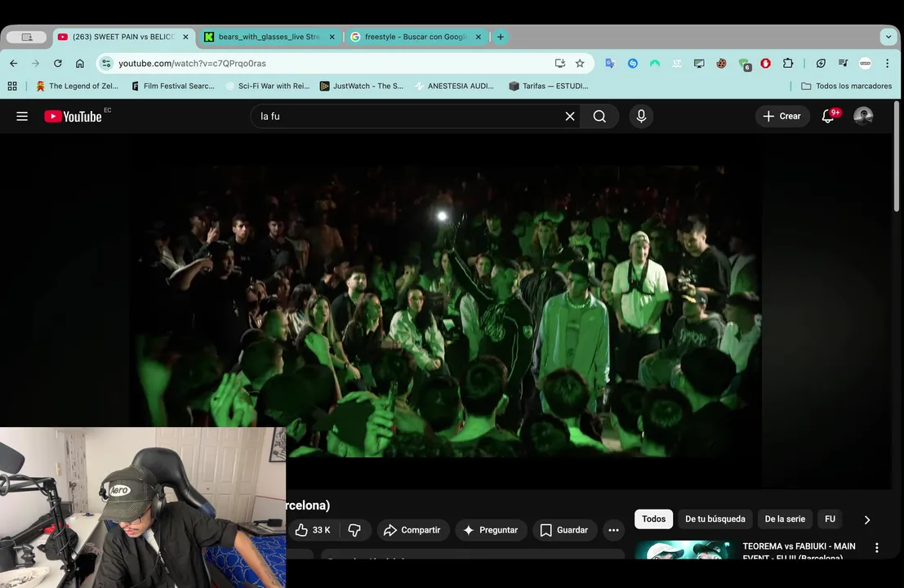
Task: Open the tab search dropdown arrow
Action: (x=888, y=37)
